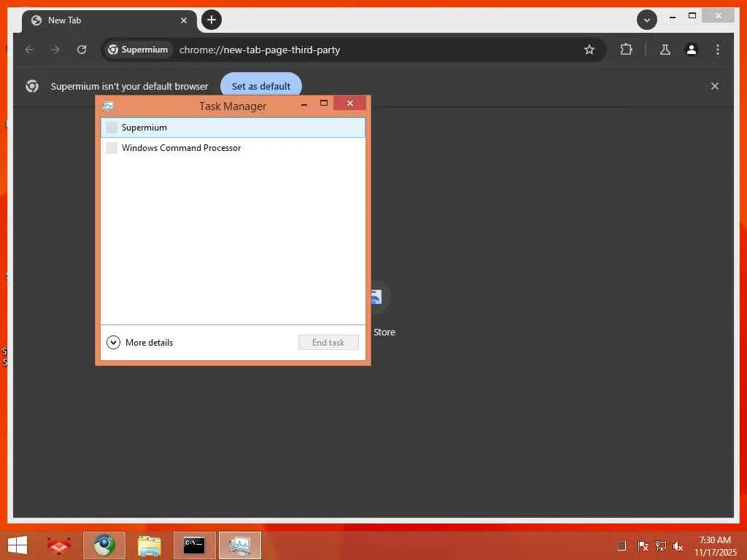Open the red cube taskbar app
Image resolution: width=747 pixels, height=560 pixels.
click(58, 545)
